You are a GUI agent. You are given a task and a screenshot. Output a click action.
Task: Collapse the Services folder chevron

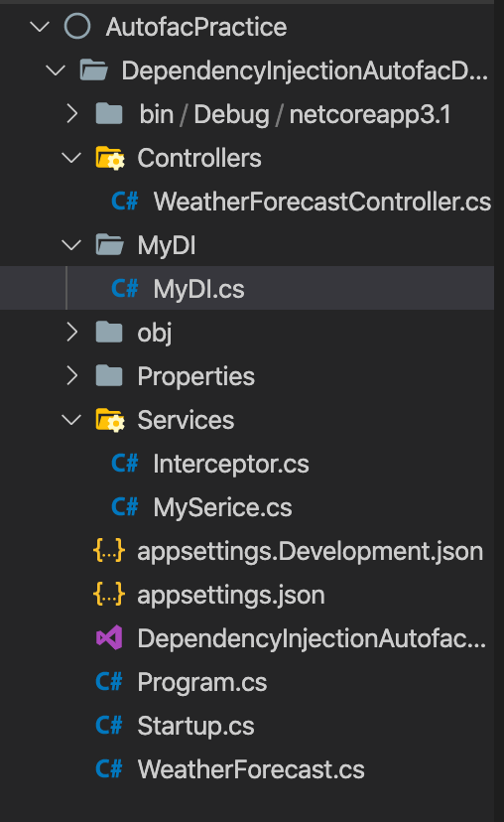point(71,420)
